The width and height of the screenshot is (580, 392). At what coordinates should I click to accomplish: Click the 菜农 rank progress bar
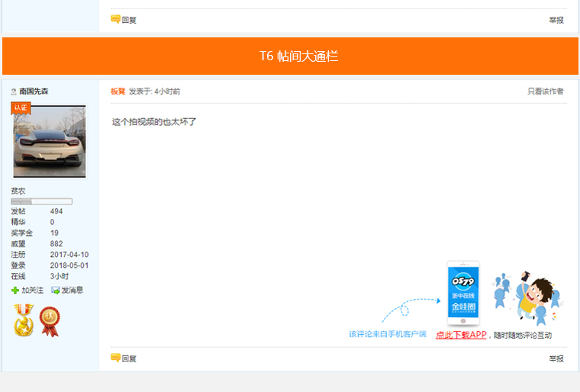(41, 201)
